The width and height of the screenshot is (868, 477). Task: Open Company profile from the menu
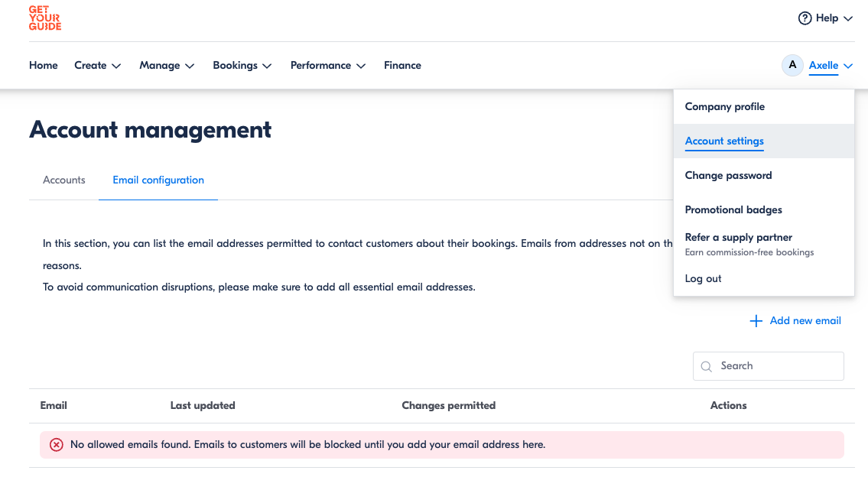[x=725, y=107]
